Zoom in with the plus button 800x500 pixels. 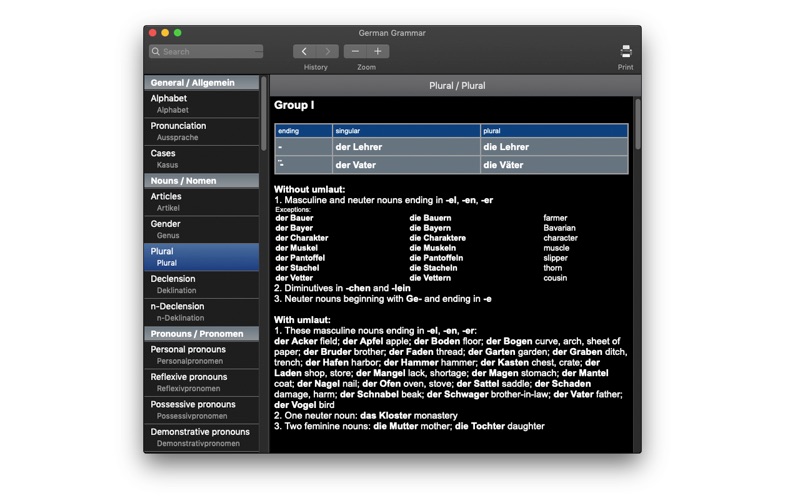coord(378,52)
